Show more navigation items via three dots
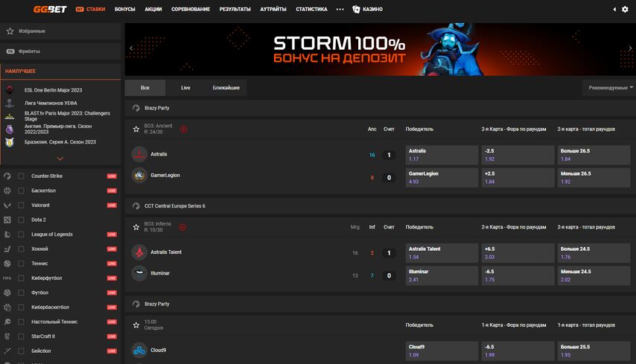636x364 pixels. click(340, 9)
